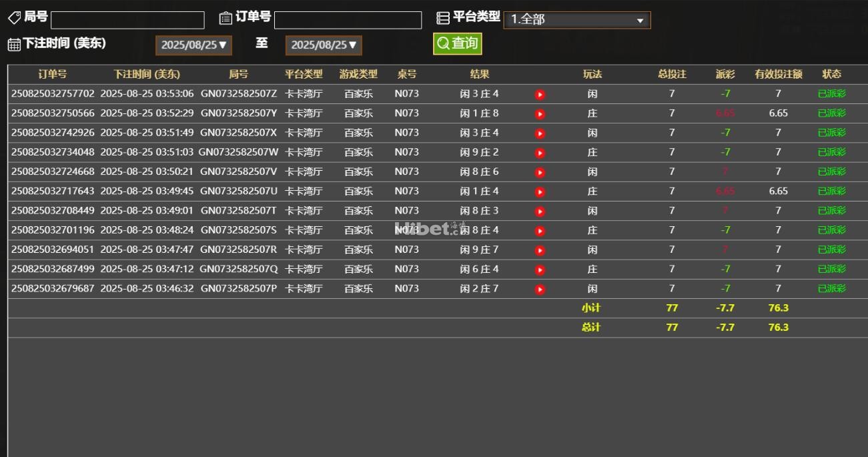This screenshot has width=868, height=457.
Task: Open the start date picker 2025/08/25
Action: [193, 45]
